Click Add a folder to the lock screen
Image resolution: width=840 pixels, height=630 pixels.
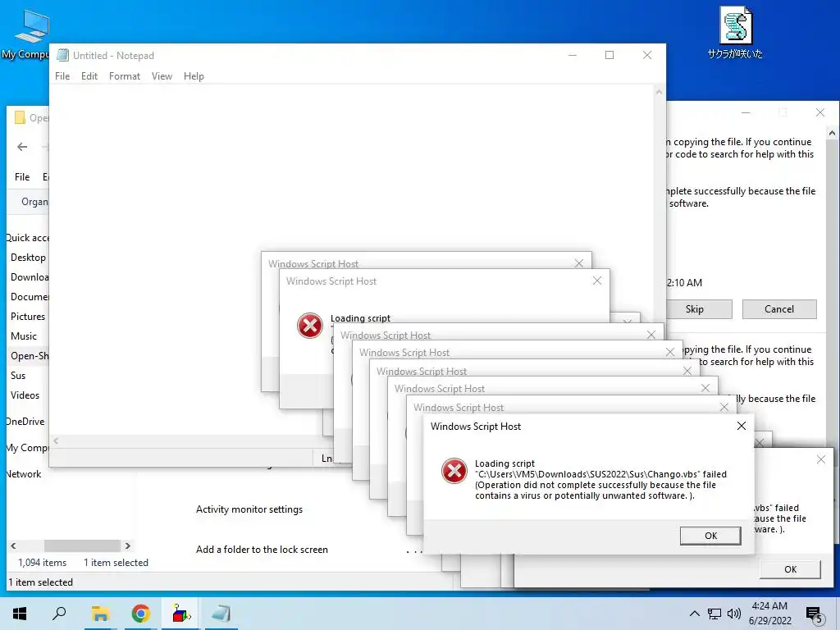pyautogui.click(x=262, y=550)
